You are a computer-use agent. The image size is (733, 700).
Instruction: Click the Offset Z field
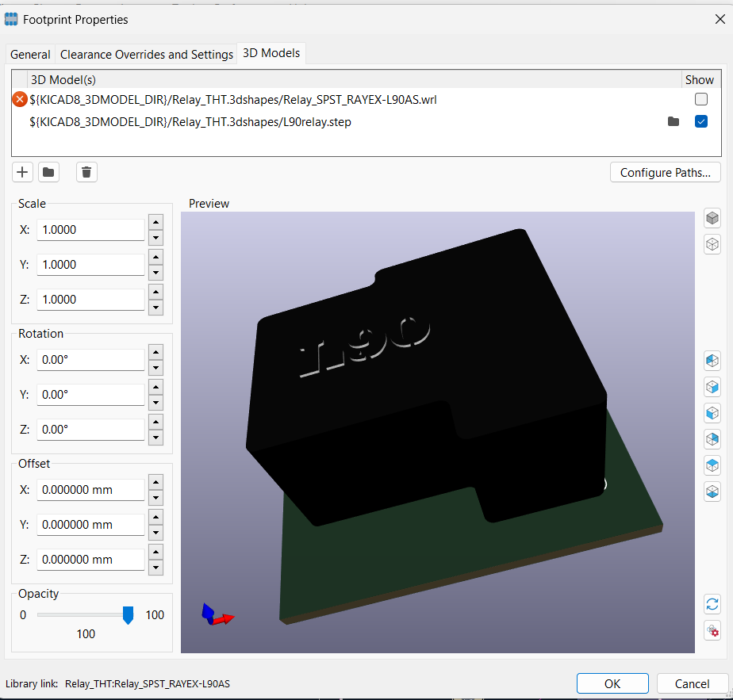pos(90,560)
